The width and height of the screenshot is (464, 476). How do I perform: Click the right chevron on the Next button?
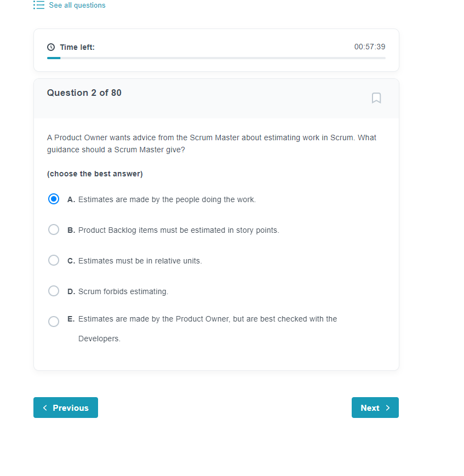[388, 408]
